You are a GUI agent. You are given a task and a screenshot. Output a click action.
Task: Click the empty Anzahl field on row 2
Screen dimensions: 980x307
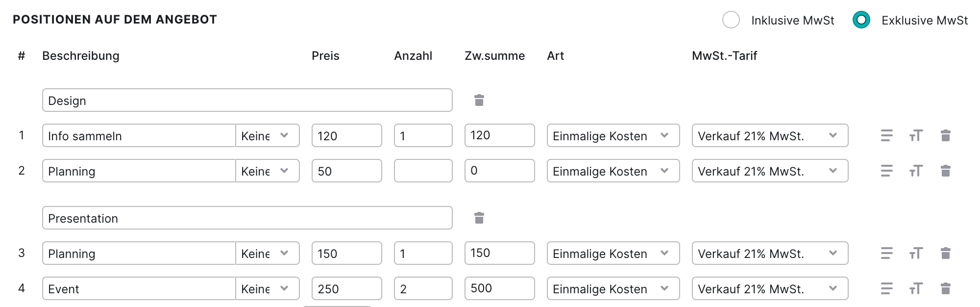point(423,171)
